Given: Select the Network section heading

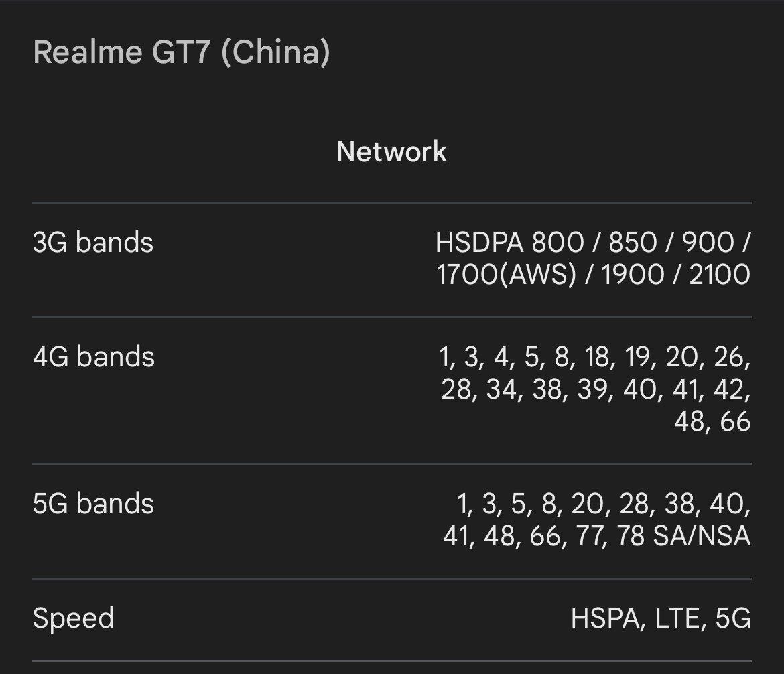Looking at the screenshot, I should tap(391, 151).
